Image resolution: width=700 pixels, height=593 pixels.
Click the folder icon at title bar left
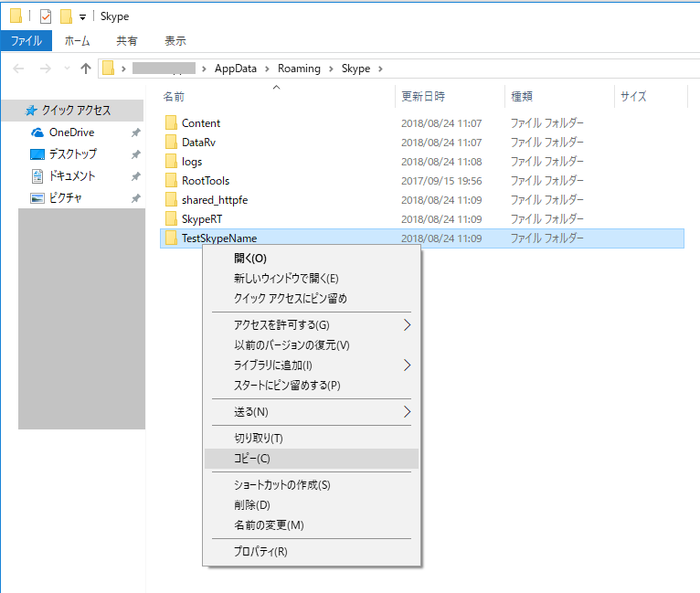[16, 16]
